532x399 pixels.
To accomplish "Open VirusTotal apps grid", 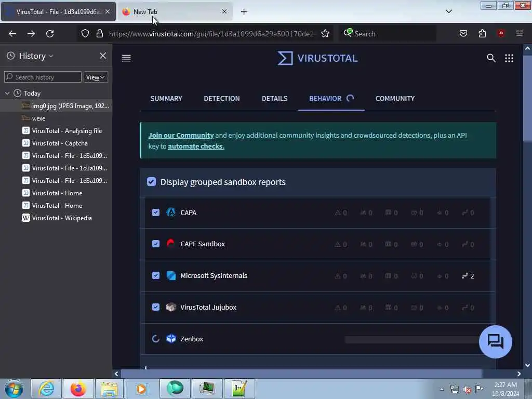I will [509, 58].
